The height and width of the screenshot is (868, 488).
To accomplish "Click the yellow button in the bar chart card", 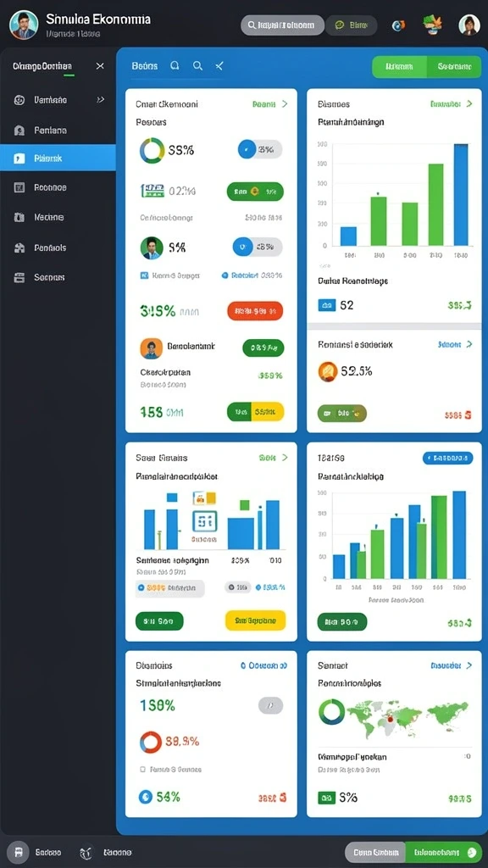I will [x=256, y=620].
